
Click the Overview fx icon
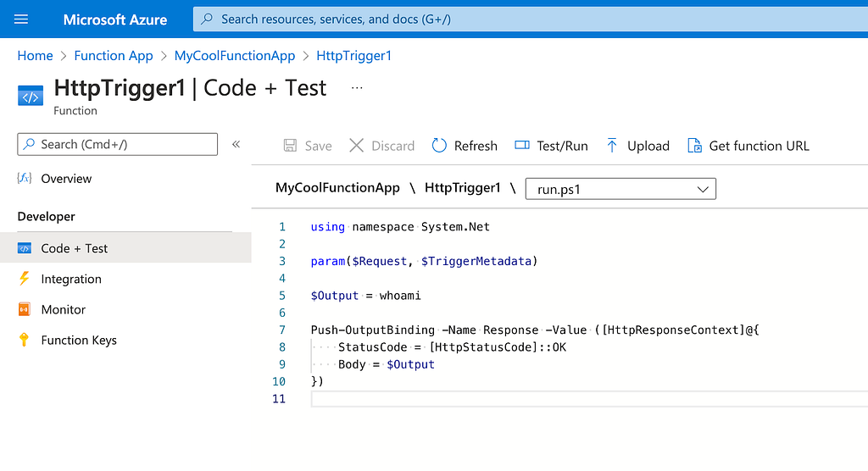tap(25, 178)
